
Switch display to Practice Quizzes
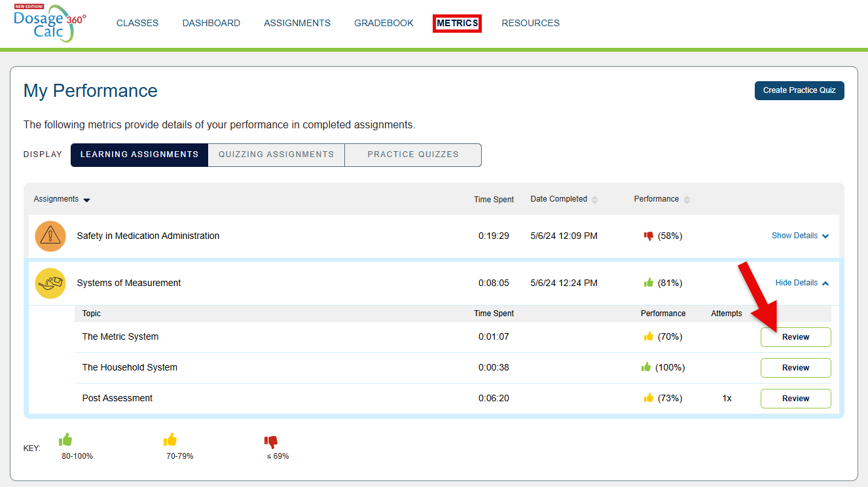tap(413, 155)
